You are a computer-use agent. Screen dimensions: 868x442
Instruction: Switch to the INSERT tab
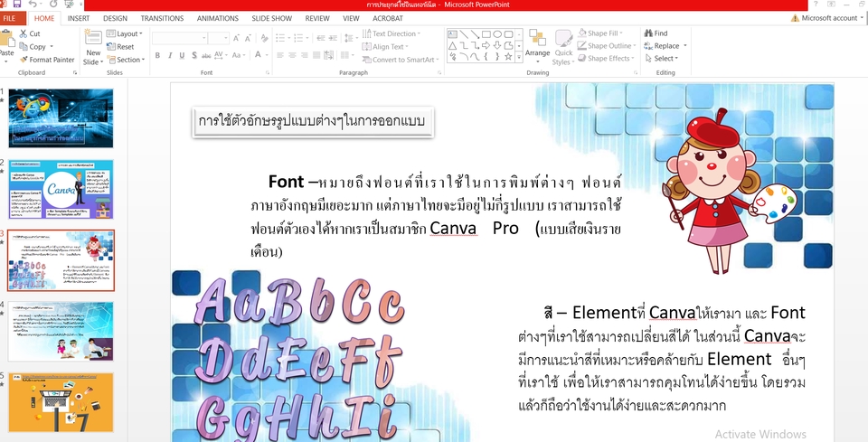click(x=78, y=18)
